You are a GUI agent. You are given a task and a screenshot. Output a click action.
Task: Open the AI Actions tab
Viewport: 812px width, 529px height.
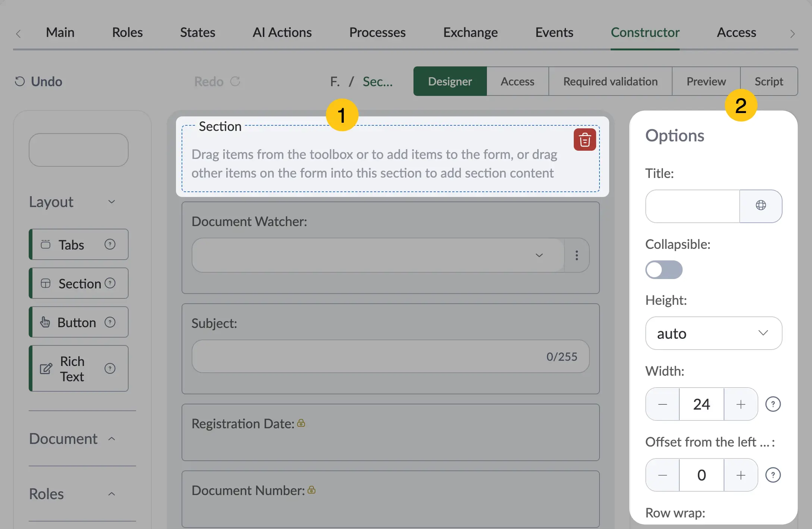(x=282, y=32)
